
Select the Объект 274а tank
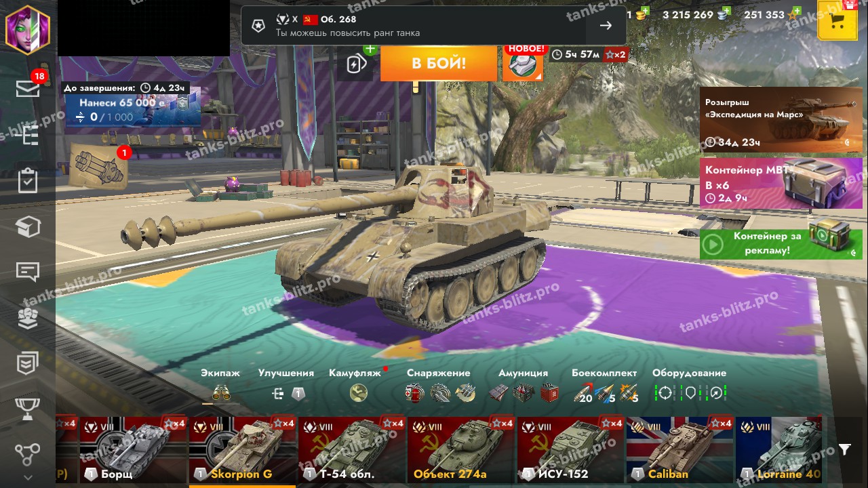(460, 449)
